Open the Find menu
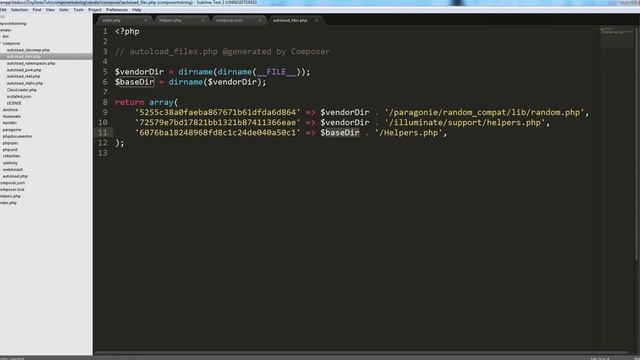Screen dimensions: 640x360 [x=37, y=9]
